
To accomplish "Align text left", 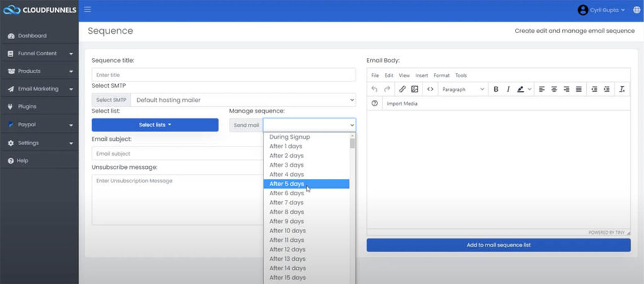I will (x=541, y=89).
